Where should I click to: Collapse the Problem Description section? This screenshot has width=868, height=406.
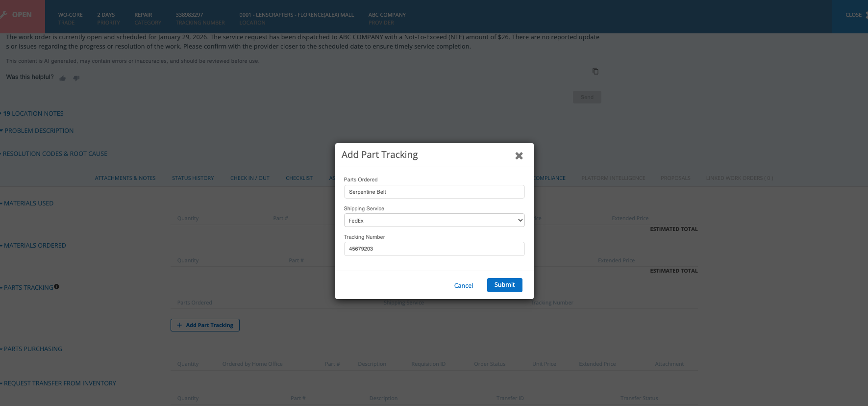coord(38,131)
